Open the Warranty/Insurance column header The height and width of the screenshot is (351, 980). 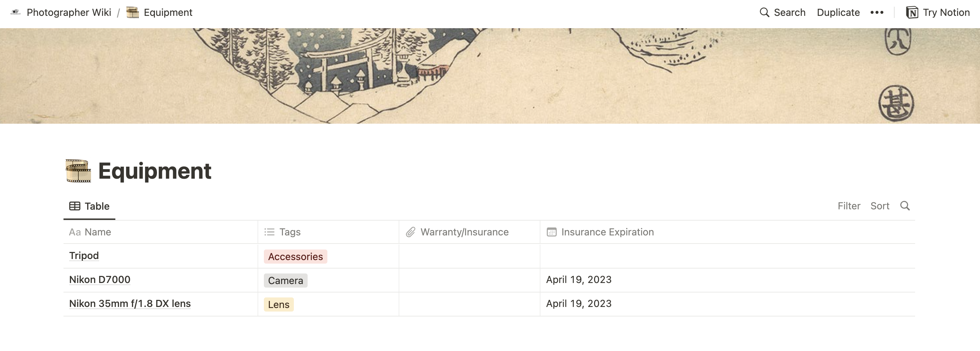click(470, 232)
